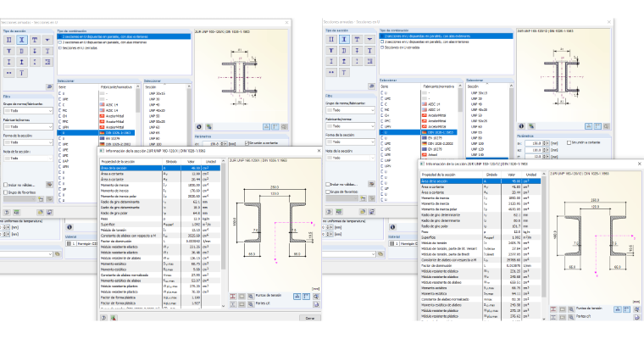
Task: Select 'Superficie' row in right info table
Action: click(480, 237)
